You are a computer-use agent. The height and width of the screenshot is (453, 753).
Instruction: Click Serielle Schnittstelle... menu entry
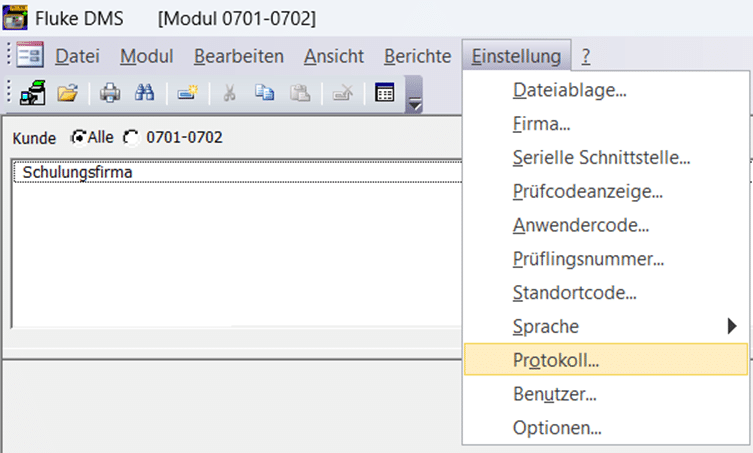tap(602, 156)
